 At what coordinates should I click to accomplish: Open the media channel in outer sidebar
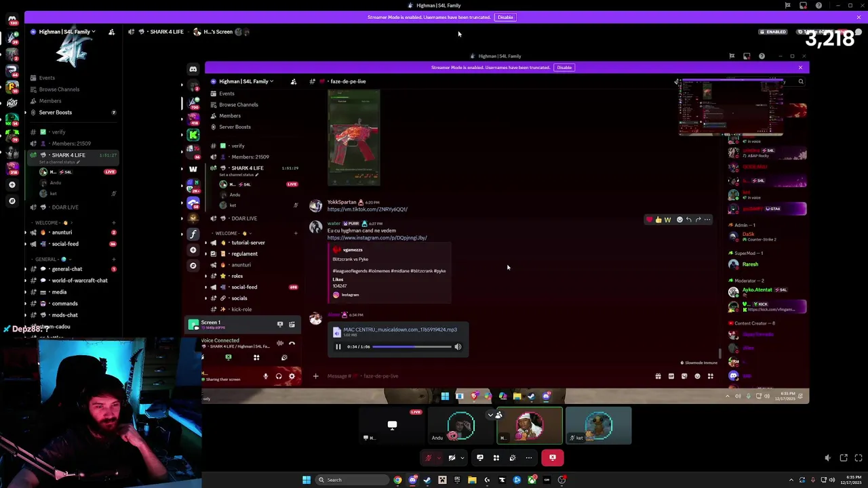point(59,292)
